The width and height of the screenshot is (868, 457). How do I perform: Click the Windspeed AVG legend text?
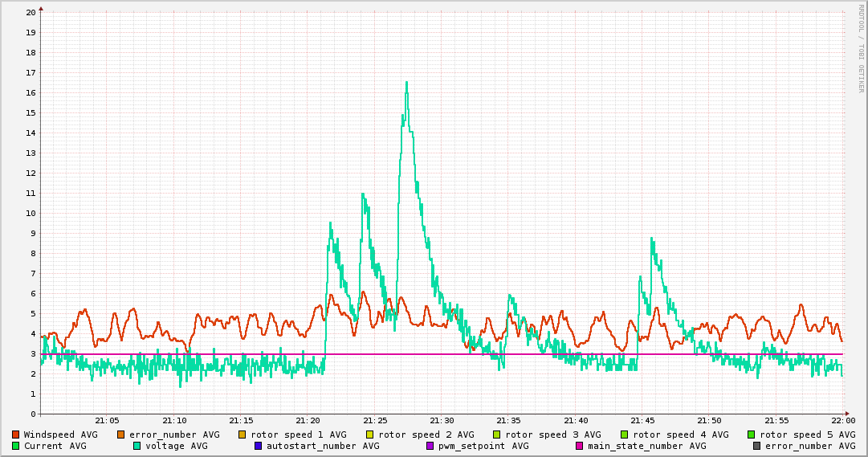pyautogui.click(x=60, y=435)
